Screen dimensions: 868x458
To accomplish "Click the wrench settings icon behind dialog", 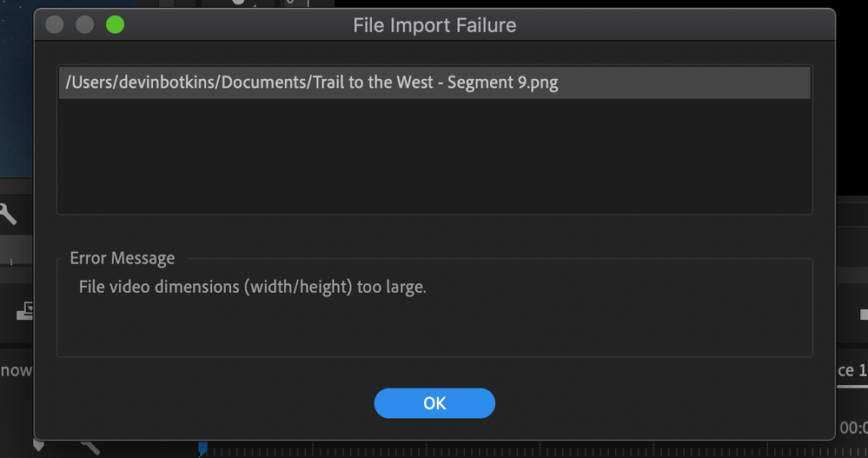I will [7, 213].
